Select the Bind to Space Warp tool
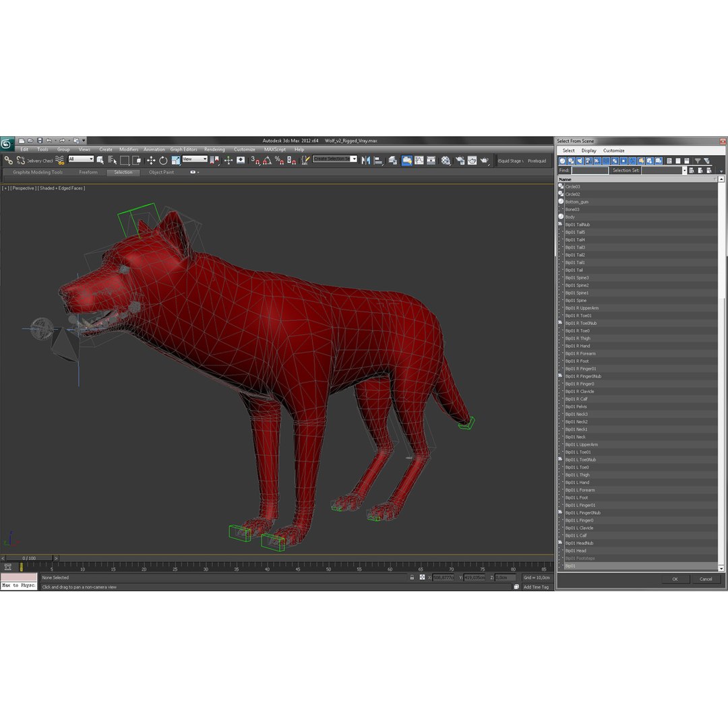 (60, 160)
